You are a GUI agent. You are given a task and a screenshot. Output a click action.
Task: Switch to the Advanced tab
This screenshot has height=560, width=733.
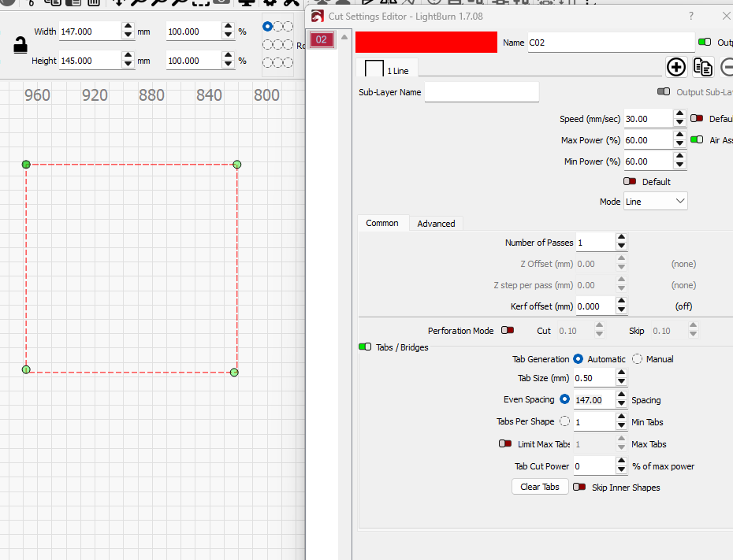pyautogui.click(x=436, y=224)
